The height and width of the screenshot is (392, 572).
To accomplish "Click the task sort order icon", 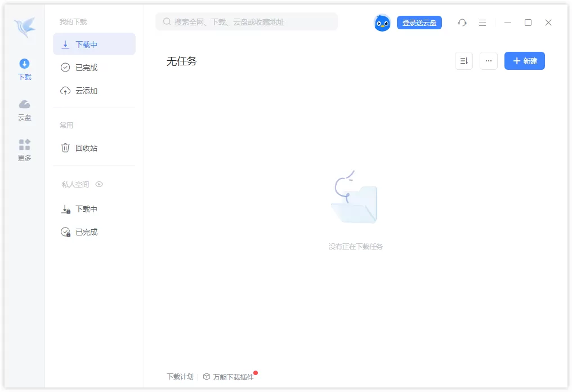I will (x=463, y=61).
